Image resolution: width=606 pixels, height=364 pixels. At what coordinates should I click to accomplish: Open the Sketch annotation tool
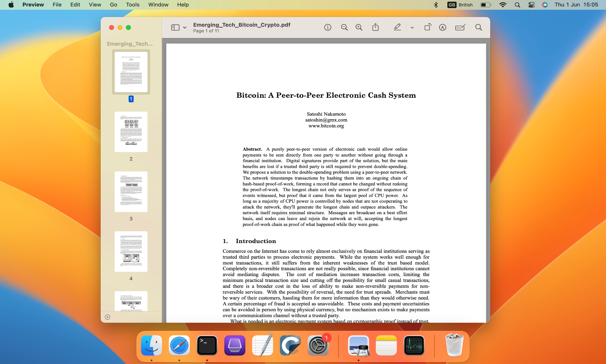(x=443, y=27)
